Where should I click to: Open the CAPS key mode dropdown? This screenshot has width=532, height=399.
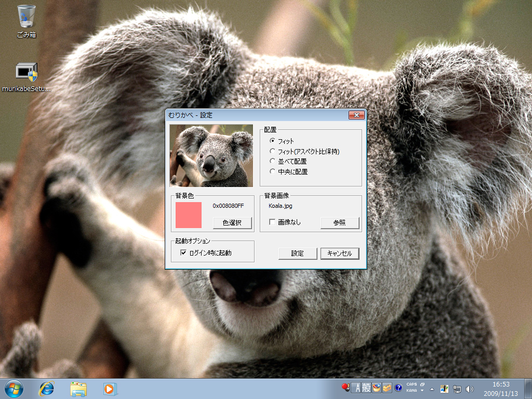422,384
